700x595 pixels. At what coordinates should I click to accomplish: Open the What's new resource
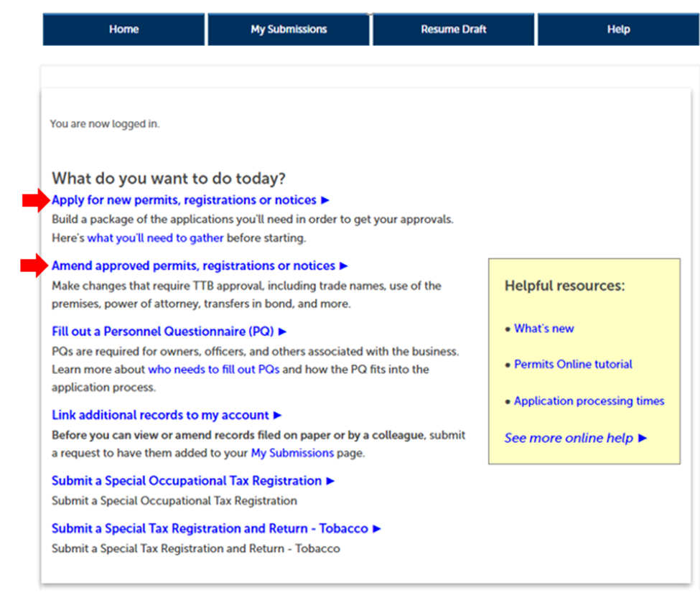[x=543, y=329]
